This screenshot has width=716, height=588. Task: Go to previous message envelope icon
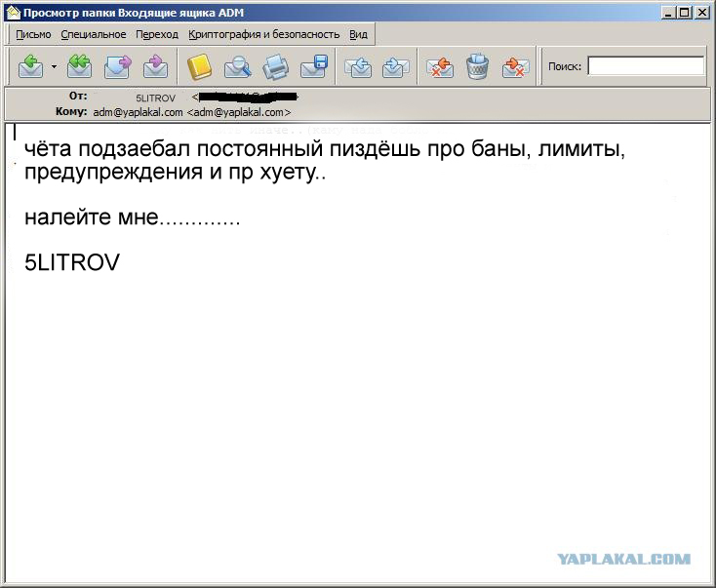click(x=358, y=67)
